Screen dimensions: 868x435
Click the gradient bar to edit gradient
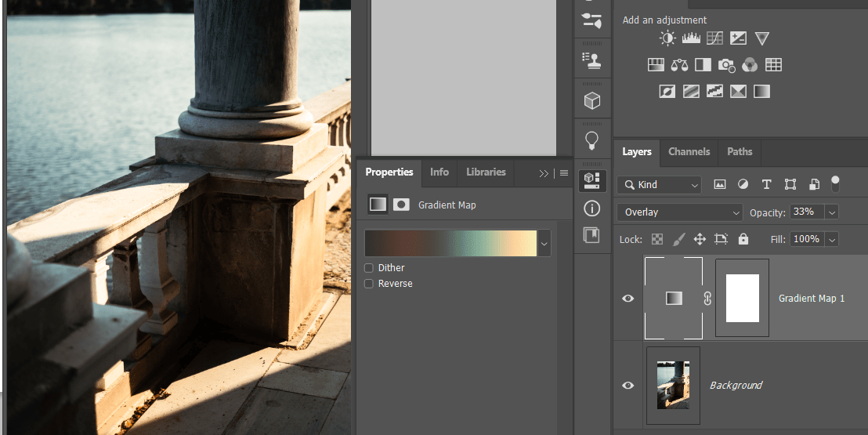coord(450,244)
